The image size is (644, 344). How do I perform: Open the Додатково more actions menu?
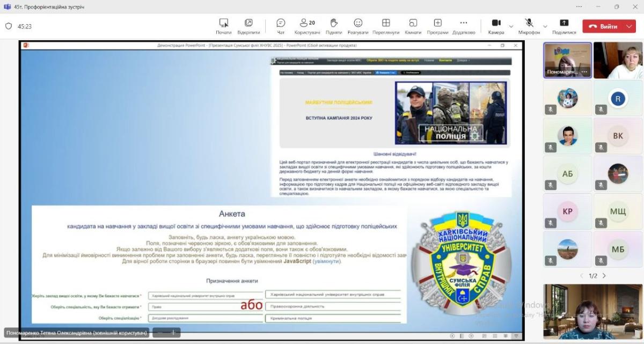coord(464,26)
